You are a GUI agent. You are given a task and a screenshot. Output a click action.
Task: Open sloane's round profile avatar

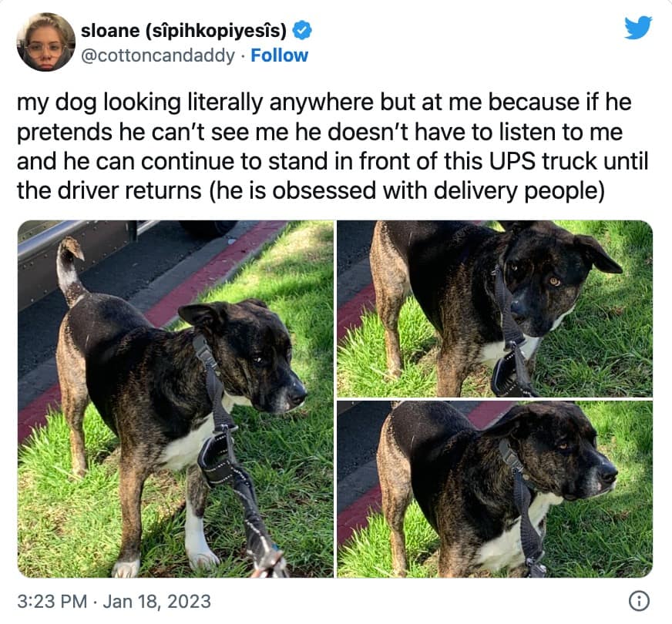click(46, 42)
